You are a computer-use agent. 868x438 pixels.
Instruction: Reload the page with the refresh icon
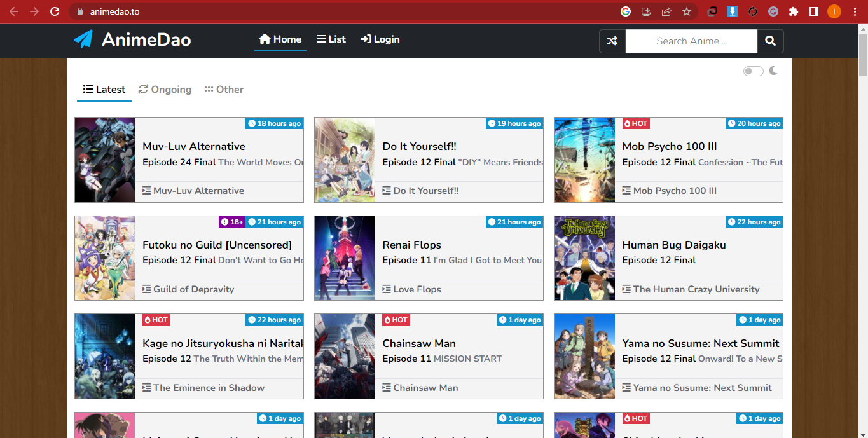[x=55, y=11]
